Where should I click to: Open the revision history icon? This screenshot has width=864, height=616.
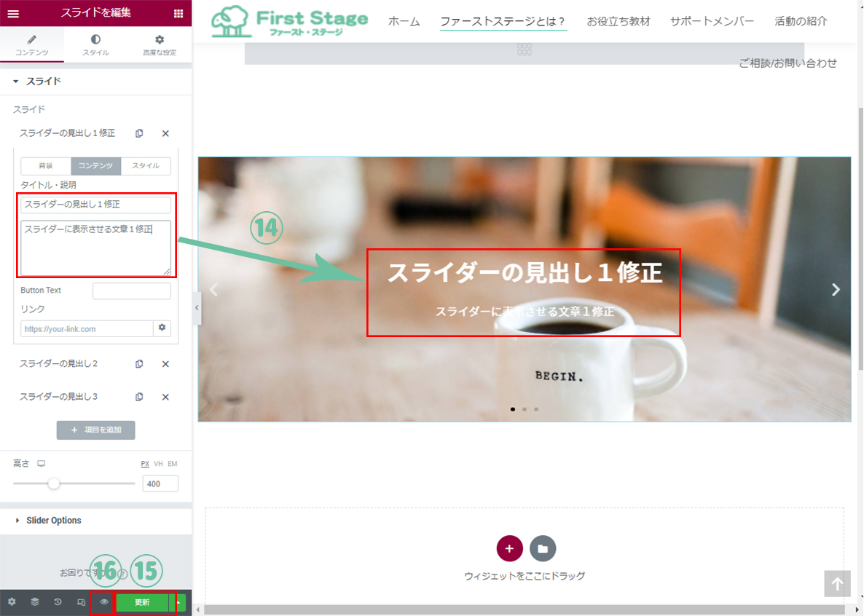coord(58,602)
